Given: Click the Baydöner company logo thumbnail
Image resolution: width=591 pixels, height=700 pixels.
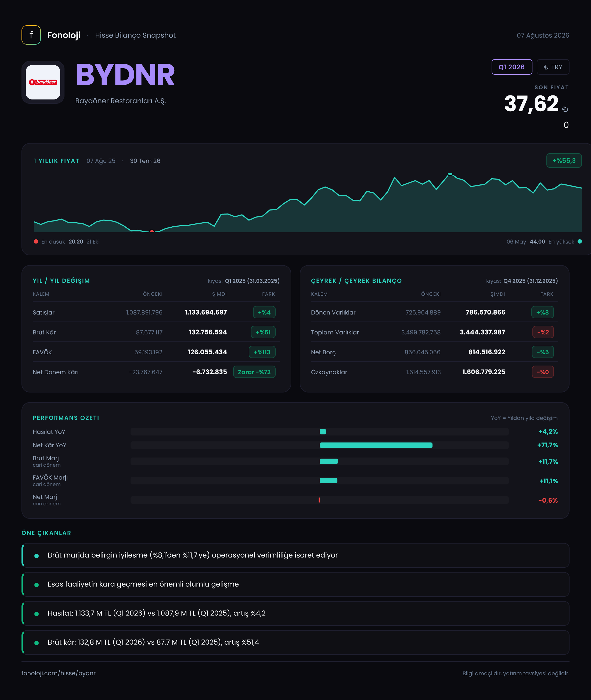Looking at the screenshot, I should tap(43, 82).
